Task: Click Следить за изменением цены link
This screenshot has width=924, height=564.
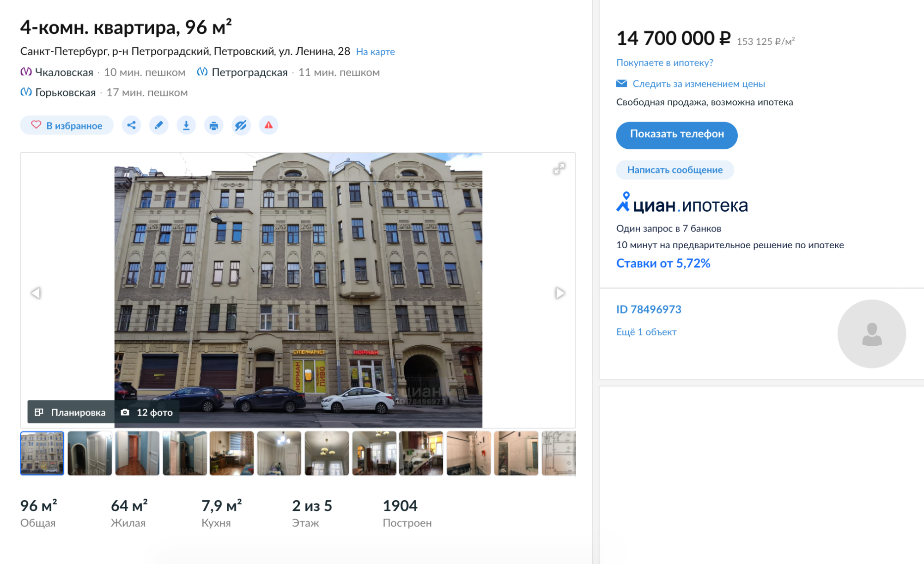Action: [x=699, y=84]
